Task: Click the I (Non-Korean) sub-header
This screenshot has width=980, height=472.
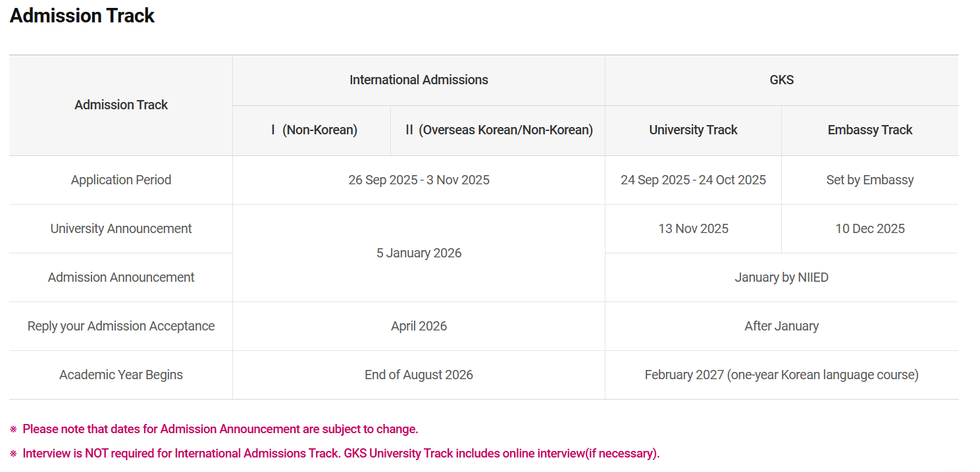Action: click(314, 130)
